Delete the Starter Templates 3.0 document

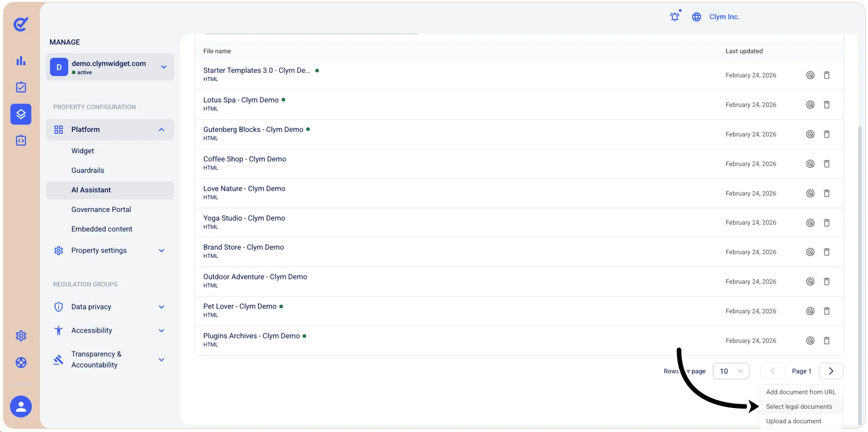[826, 75]
